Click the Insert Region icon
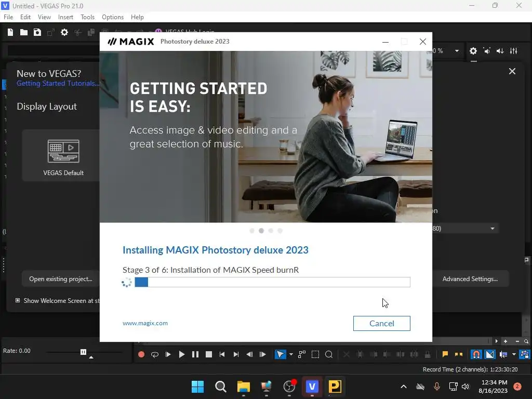 (x=459, y=354)
